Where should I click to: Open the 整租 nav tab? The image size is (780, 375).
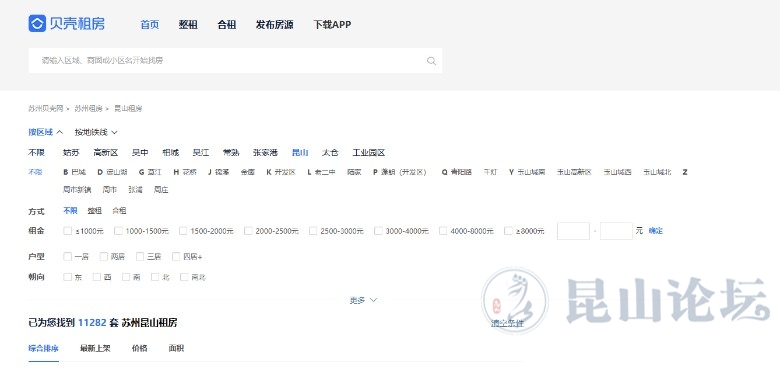tap(188, 24)
